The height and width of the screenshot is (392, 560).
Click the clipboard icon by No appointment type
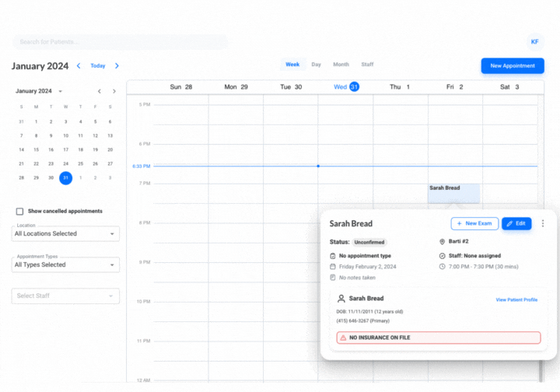pyautogui.click(x=333, y=256)
